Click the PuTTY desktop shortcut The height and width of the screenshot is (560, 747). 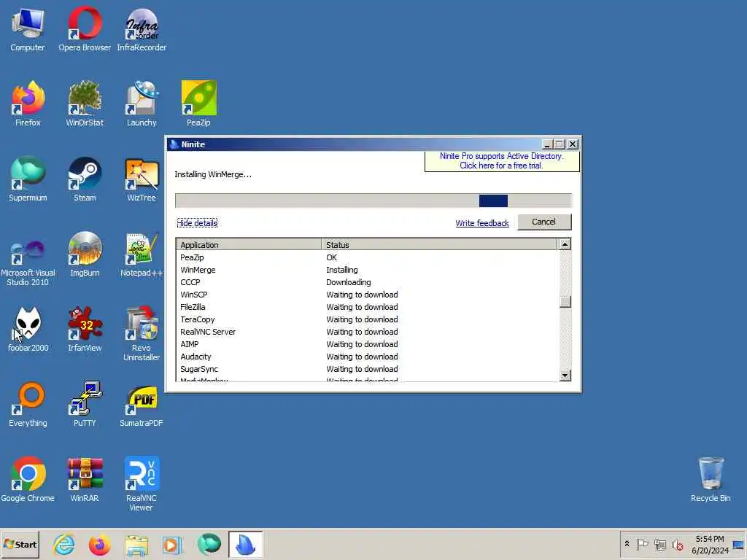85,405
